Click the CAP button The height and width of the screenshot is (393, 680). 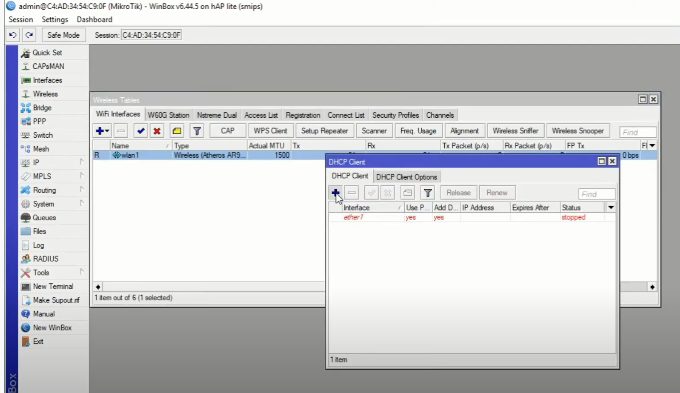tap(228, 131)
